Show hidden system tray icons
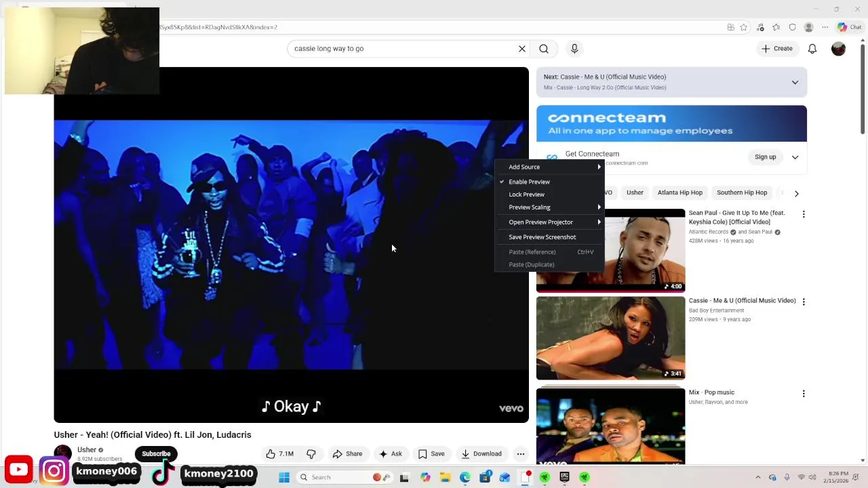868x488 pixels. point(758,477)
